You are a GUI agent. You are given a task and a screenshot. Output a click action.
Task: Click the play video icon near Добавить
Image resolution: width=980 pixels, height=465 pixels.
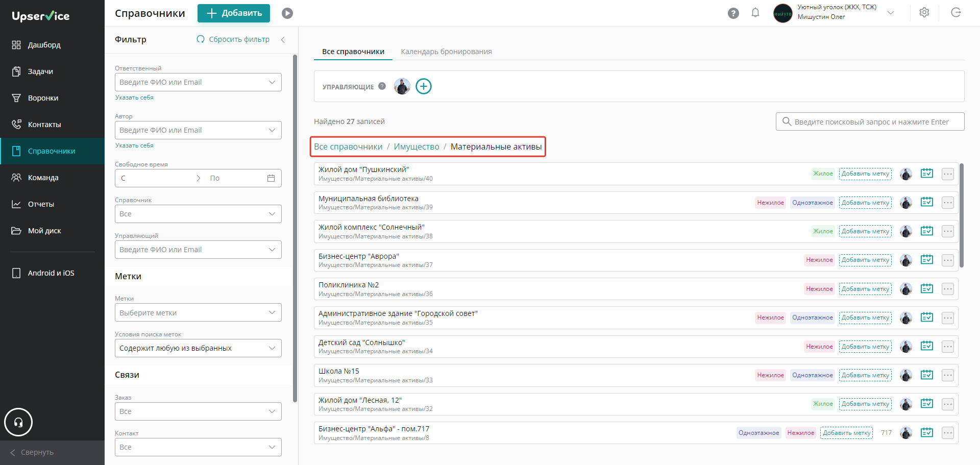(287, 13)
